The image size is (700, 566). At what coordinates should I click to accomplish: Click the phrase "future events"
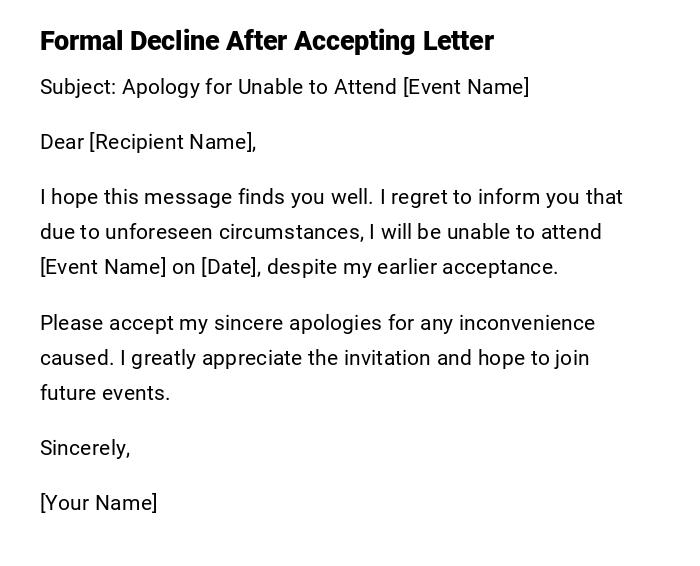coord(105,393)
